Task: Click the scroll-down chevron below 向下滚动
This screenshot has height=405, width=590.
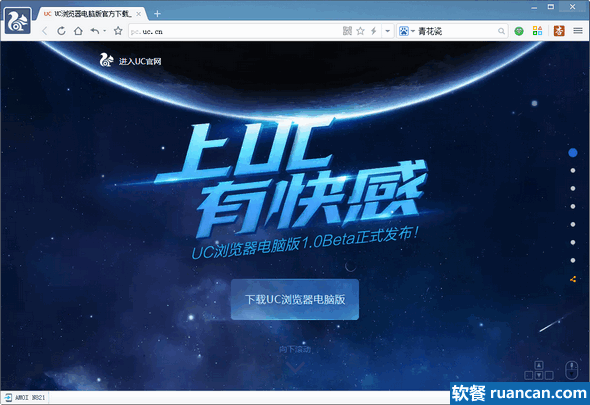Action: coord(295,366)
